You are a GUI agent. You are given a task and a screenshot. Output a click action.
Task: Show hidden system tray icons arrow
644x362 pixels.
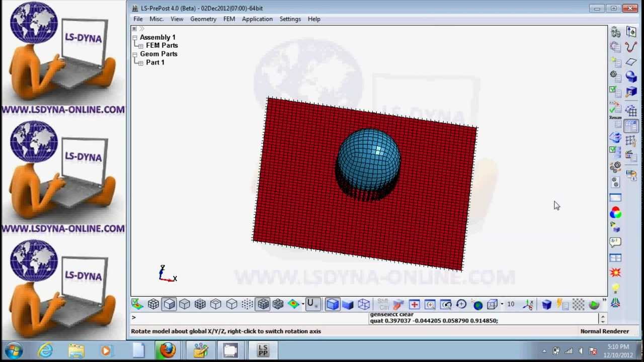544,351
